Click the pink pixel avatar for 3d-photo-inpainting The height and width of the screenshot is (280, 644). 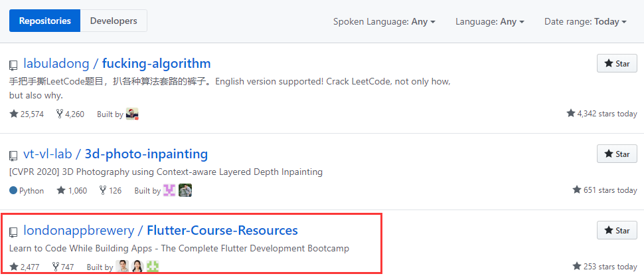tap(169, 190)
